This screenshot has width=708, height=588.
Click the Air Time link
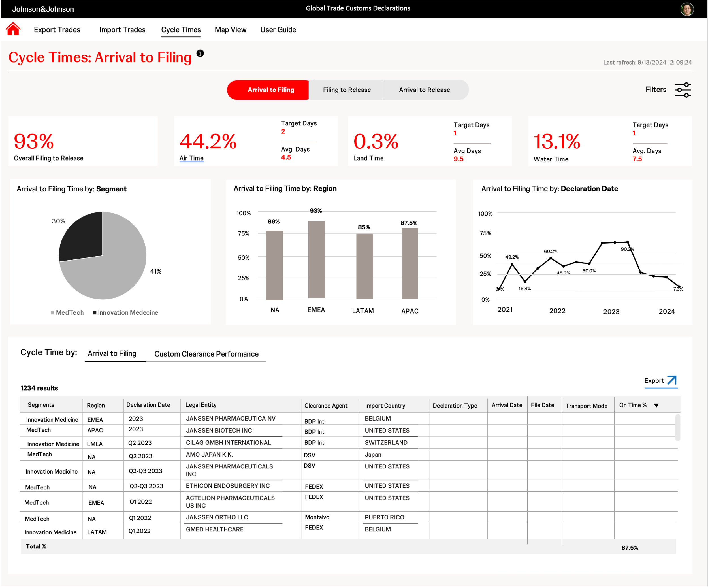click(x=191, y=158)
